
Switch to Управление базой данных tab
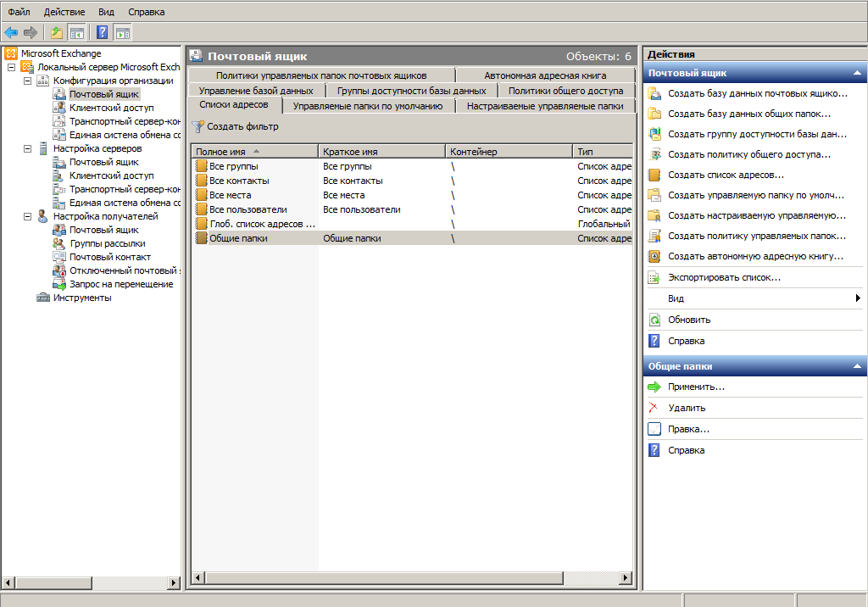256,91
